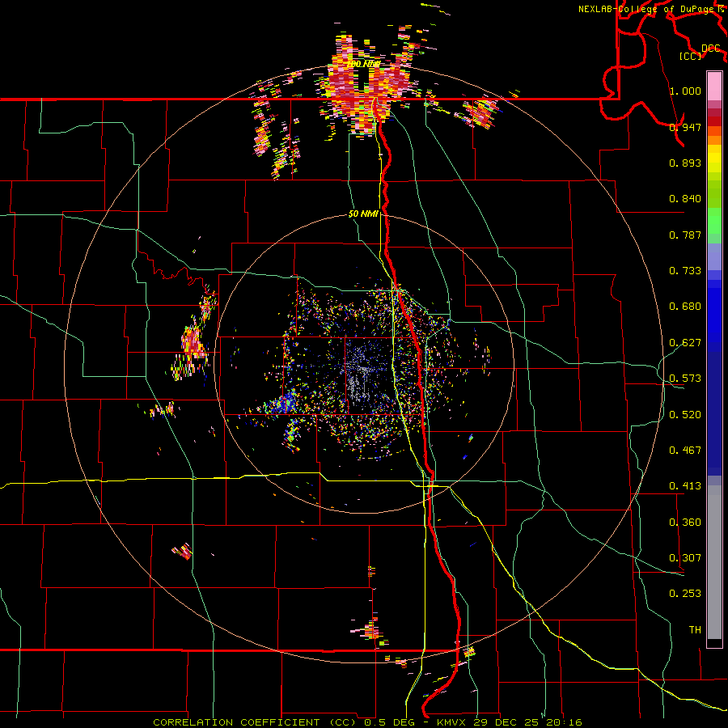Select the 0.253 scale value
Image resolution: width=728 pixels, height=728 pixels.
pyautogui.click(x=685, y=594)
